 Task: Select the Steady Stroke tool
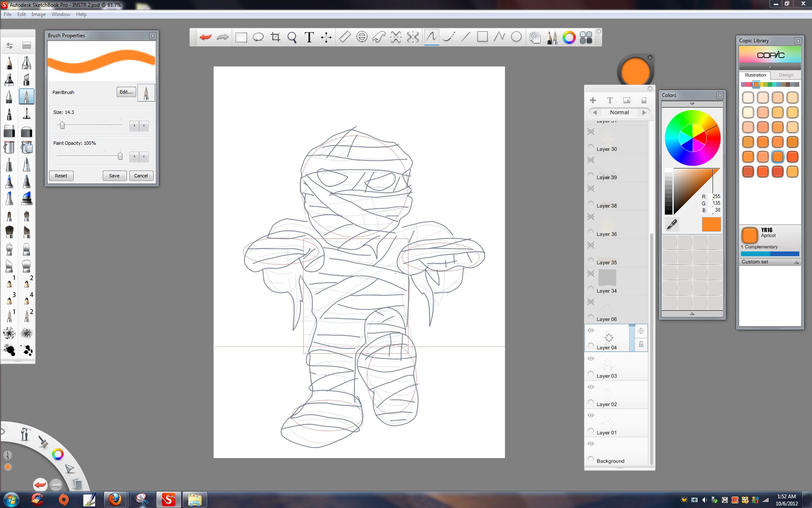(449, 37)
